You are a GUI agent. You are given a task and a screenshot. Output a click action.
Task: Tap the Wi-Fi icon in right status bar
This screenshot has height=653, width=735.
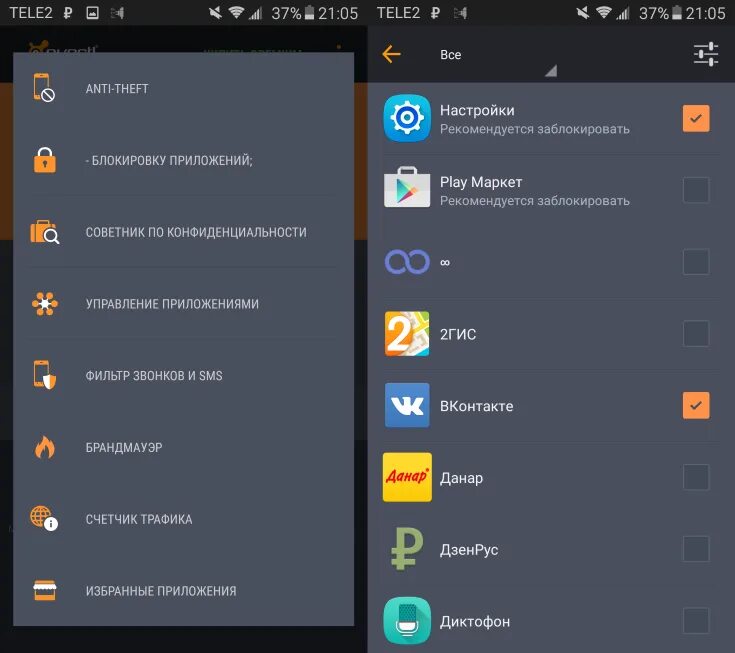(x=604, y=12)
